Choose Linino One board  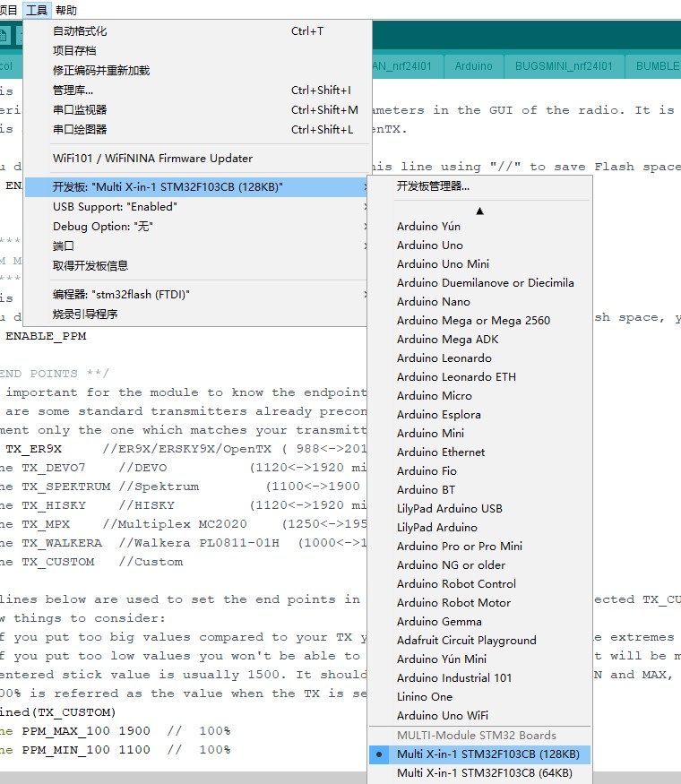[x=480, y=696]
